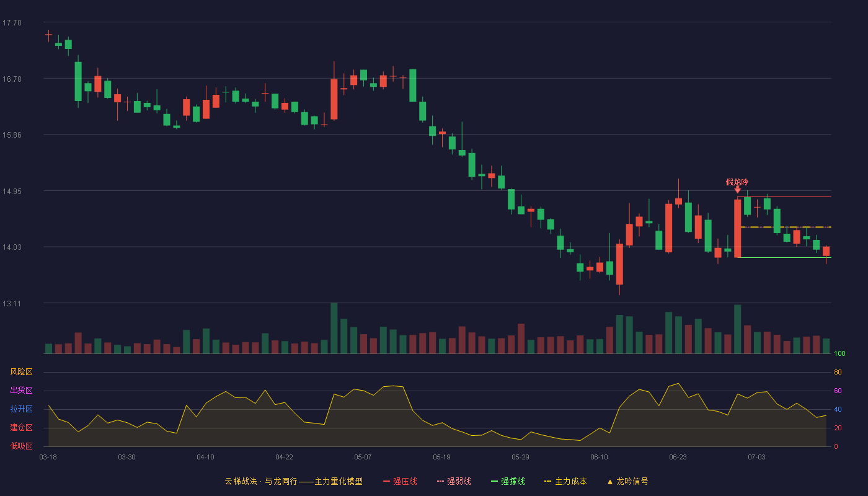868x496 pixels.
Task: Click the 14.95 price axis label
Action: [x=12, y=191]
